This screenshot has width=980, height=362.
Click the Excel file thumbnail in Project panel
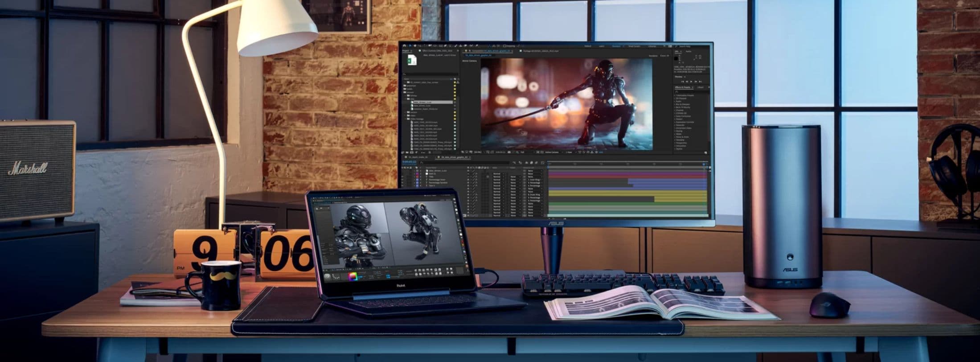coord(412,60)
